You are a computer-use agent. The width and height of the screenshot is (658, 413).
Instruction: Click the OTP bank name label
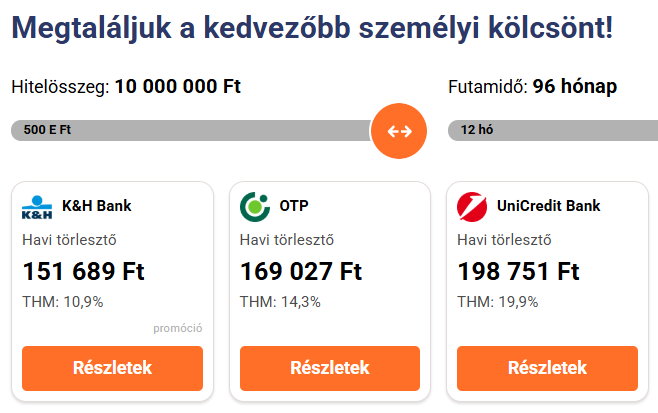tap(294, 206)
